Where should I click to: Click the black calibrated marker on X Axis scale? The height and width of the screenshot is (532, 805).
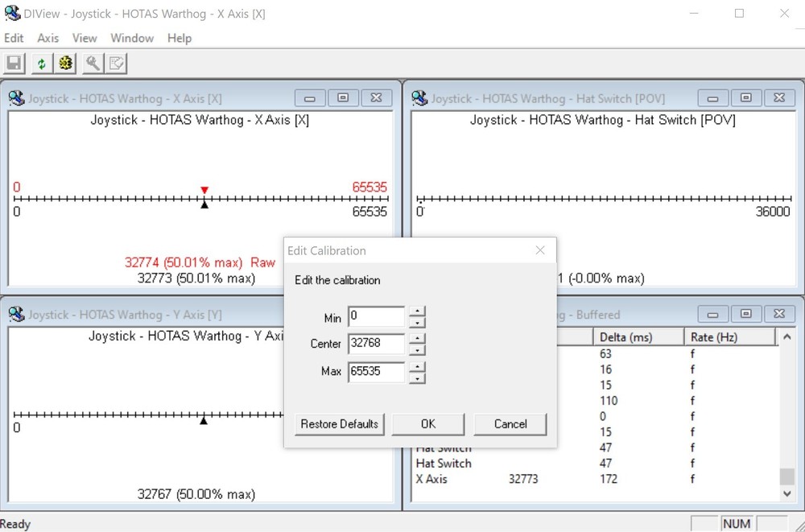[x=204, y=205]
